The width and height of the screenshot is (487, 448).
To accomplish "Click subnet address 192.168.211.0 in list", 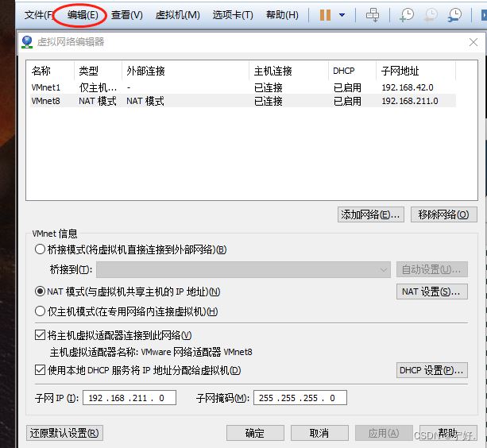I will pos(410,101).
